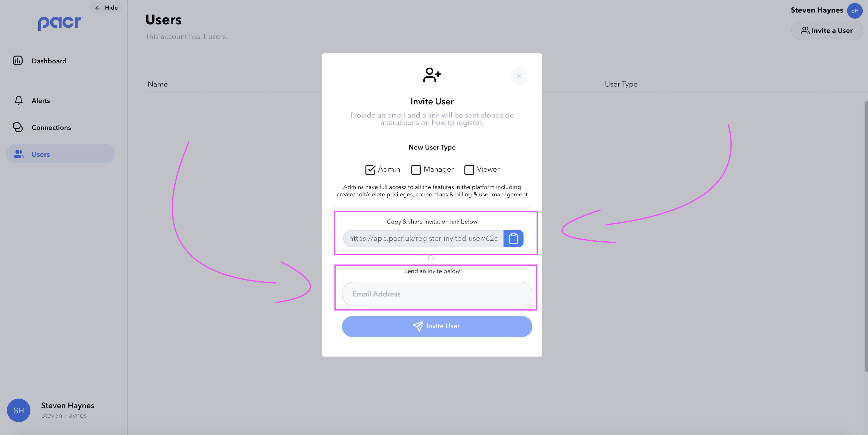868x435 pixels.
Task: Focus the Email Address input field
Action: (x=437, y=294)
